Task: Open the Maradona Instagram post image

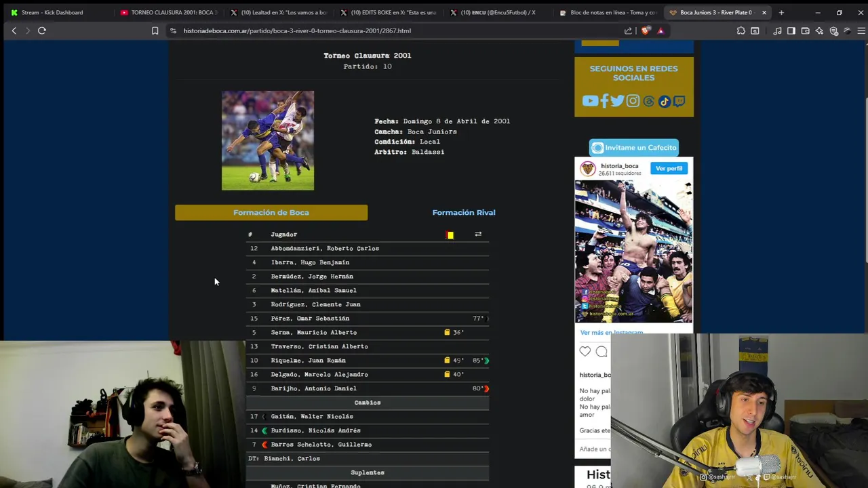Action: point(633,251)
